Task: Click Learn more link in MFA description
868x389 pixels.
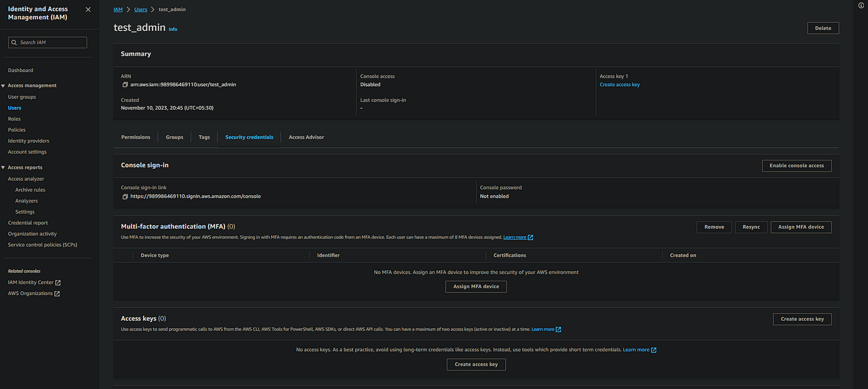Action: (515, 237)
